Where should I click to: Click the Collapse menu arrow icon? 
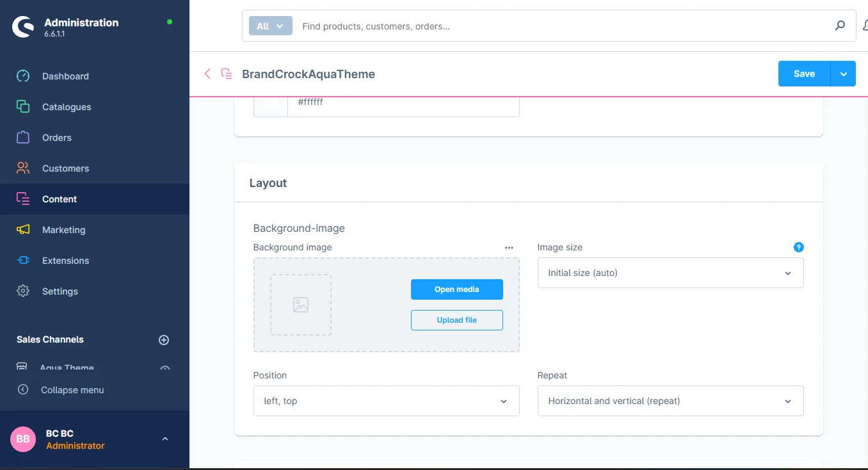23,389
